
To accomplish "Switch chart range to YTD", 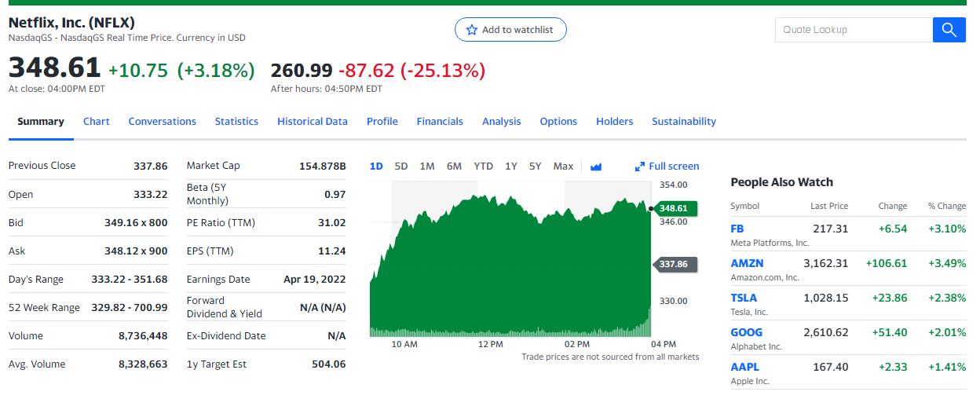I will pyautogui.click(x=483, y=167).
